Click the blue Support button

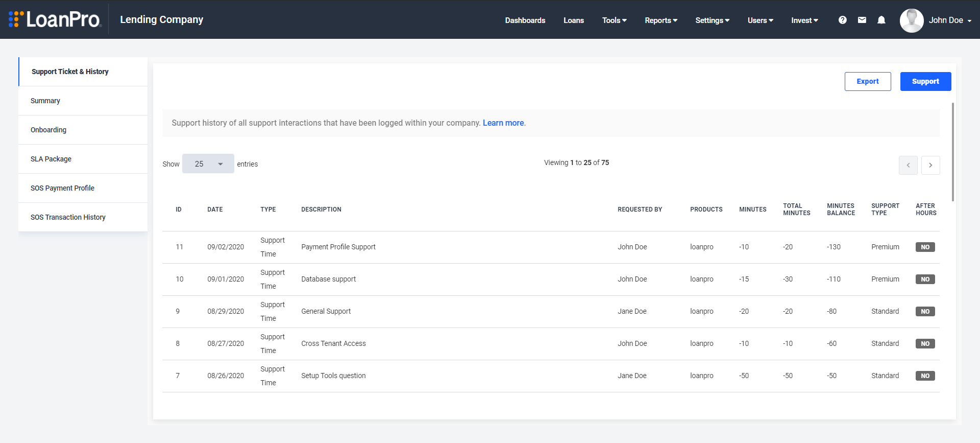tap(925, 81)
